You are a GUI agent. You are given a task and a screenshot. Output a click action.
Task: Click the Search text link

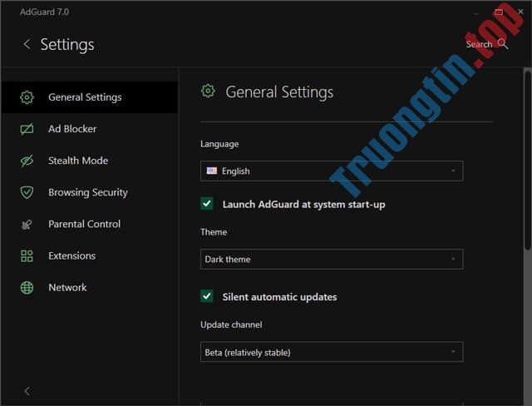click(x=479, y=44)
